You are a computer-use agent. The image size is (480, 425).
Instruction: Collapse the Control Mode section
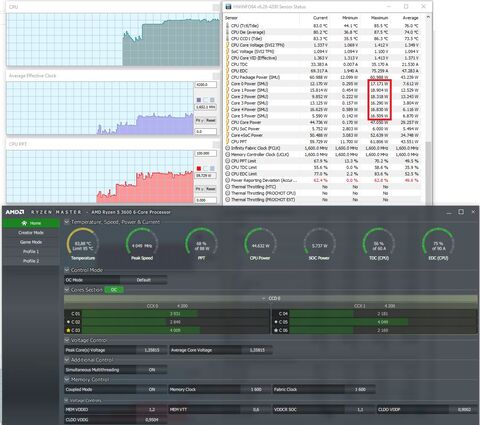pyautogui.click(x=67, y=270)
